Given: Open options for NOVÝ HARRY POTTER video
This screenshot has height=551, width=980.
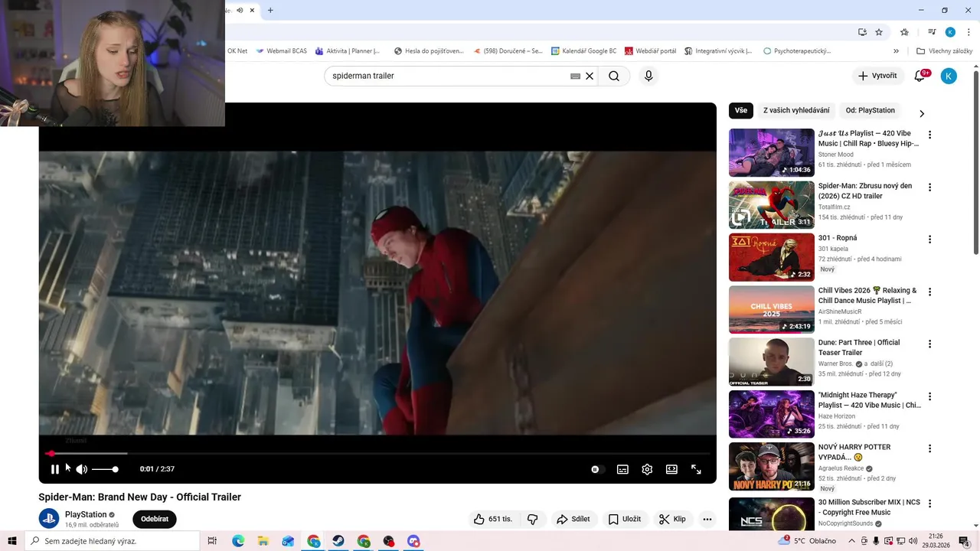Looking at the screenshot, I should [x=929, y=448].
